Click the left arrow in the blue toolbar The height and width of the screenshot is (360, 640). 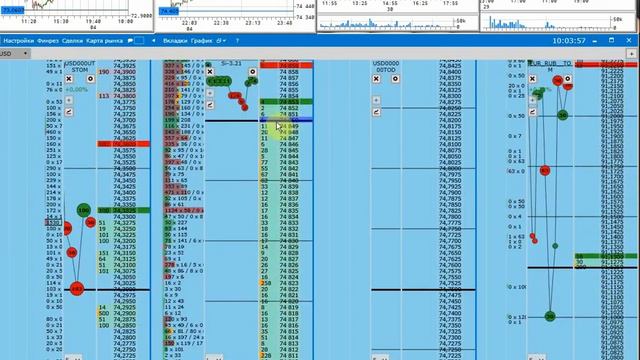(x=153, y=41)
